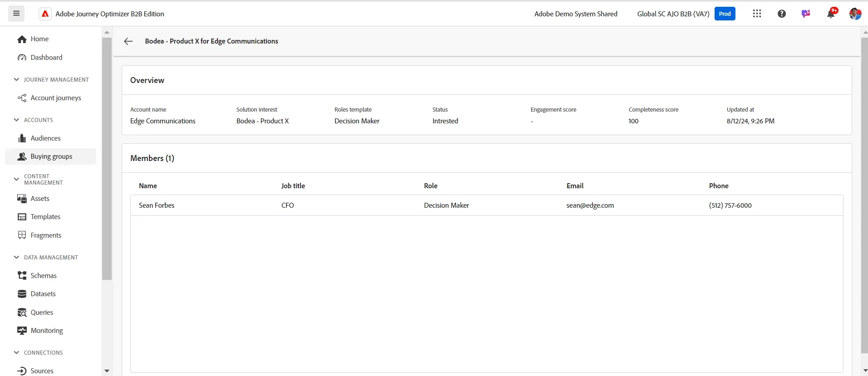Click the sean@edge.com email cell
This screenshot has width=868, height=376.
pos(590,205)
